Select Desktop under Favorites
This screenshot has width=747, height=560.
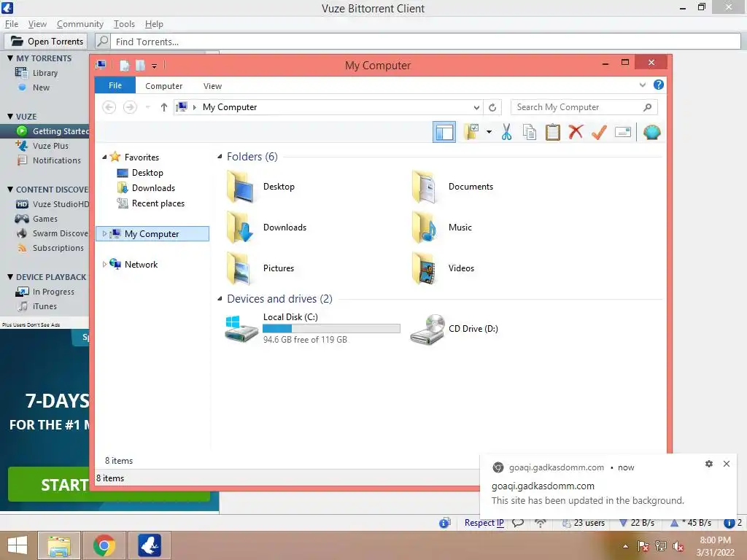click(x=147, y=172)
